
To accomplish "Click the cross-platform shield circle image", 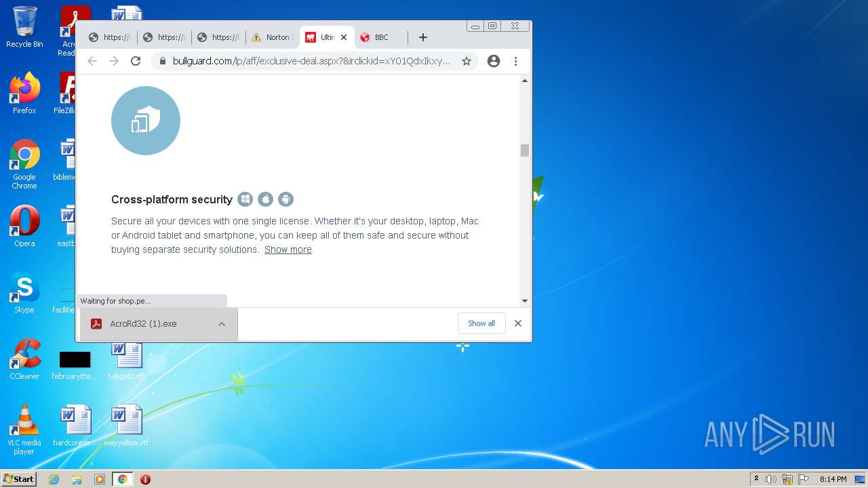I will point(146,121).
